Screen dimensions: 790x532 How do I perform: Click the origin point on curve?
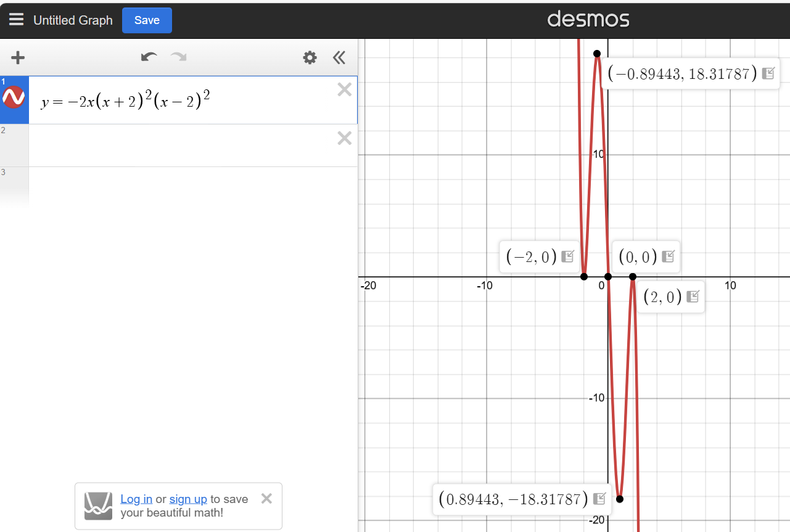pos(608,277)
